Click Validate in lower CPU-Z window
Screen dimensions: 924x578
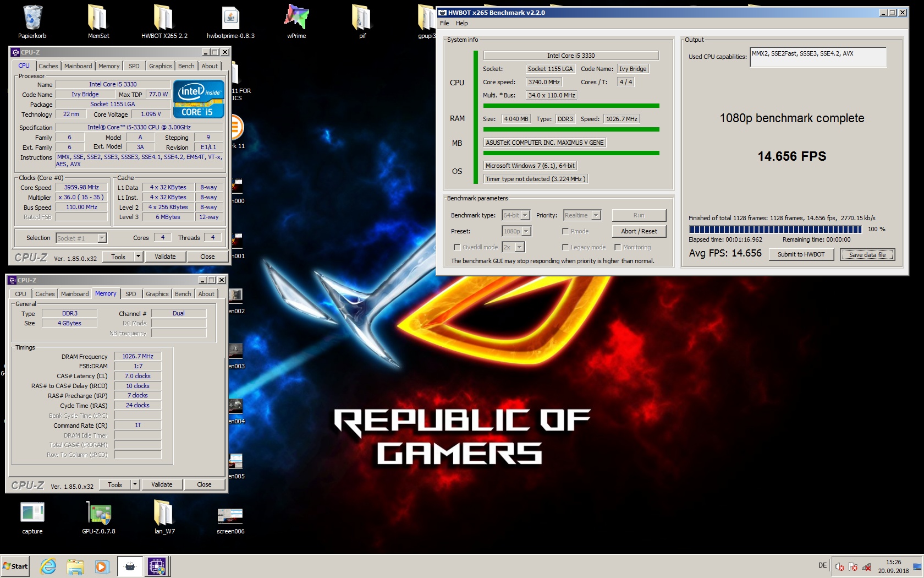pyautogui.click(x=162, y=484)
